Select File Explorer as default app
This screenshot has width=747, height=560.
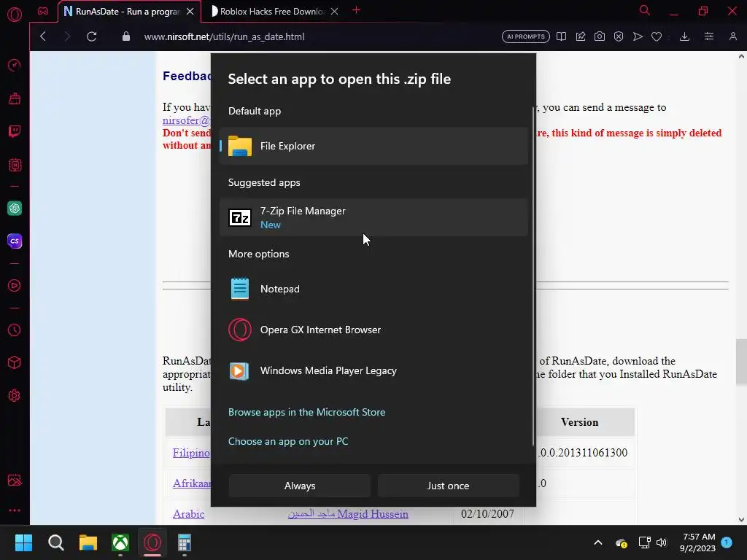coord(373,146)
